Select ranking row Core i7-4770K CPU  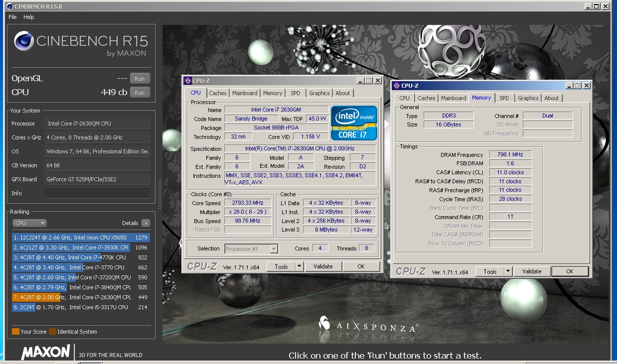(80, 257)
